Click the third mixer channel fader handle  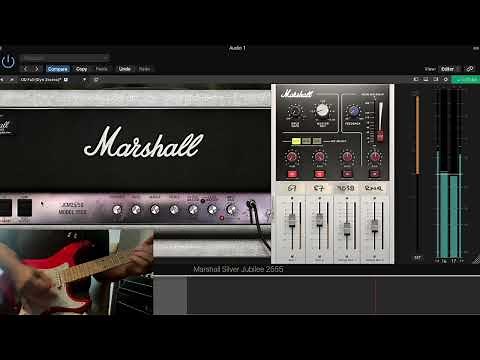click(347, 229)
